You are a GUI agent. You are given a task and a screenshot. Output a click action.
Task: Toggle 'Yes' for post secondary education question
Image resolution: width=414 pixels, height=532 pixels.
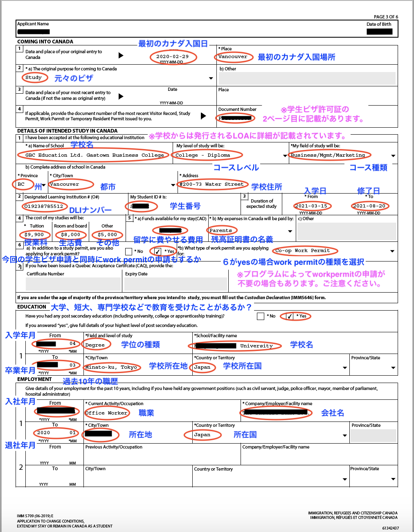(289, 316)
